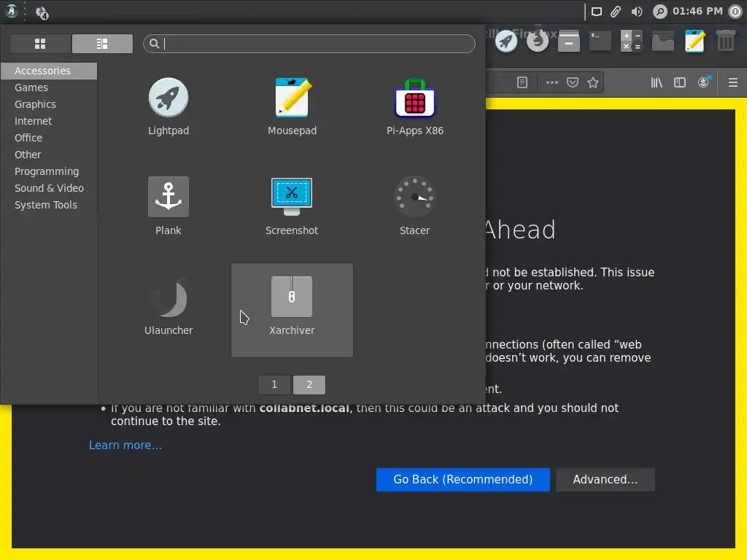Switch launcher to grid view
Screen dimensions: 747x560
point(41,44)
